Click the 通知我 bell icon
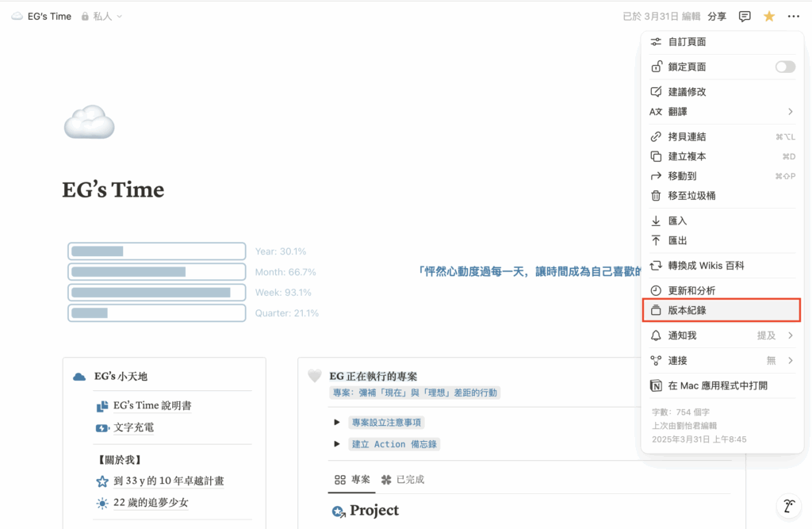Viewport: 812px width, 529px height. click(656, 335)
